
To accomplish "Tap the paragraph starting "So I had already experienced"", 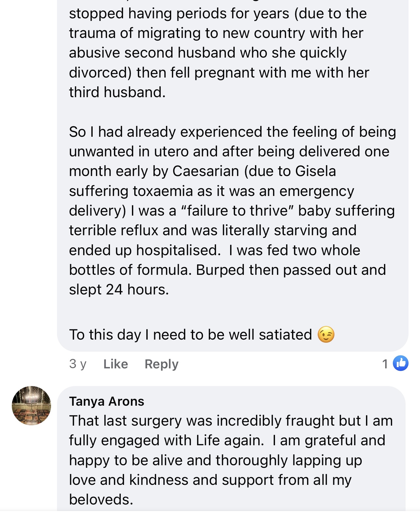I will point(232,211).
